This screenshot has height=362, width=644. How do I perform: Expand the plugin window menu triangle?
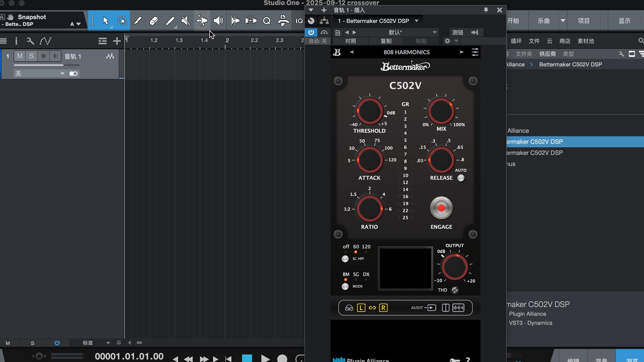coord(311,10)
